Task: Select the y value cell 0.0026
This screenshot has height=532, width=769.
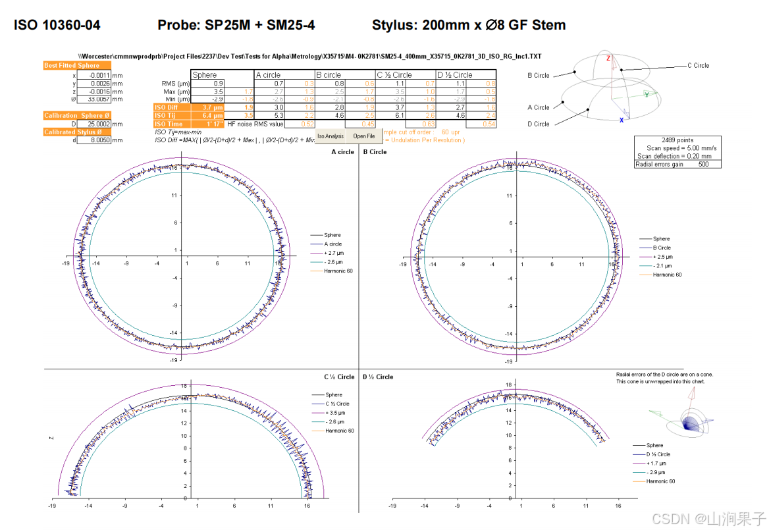Action: 94,84
